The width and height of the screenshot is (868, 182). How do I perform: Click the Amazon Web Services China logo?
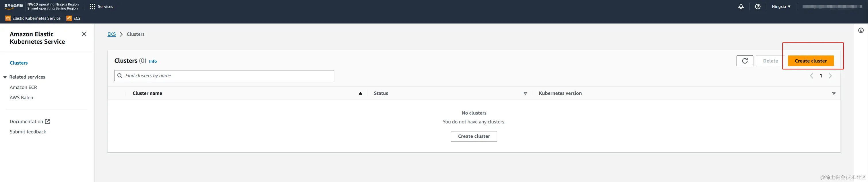13,6
